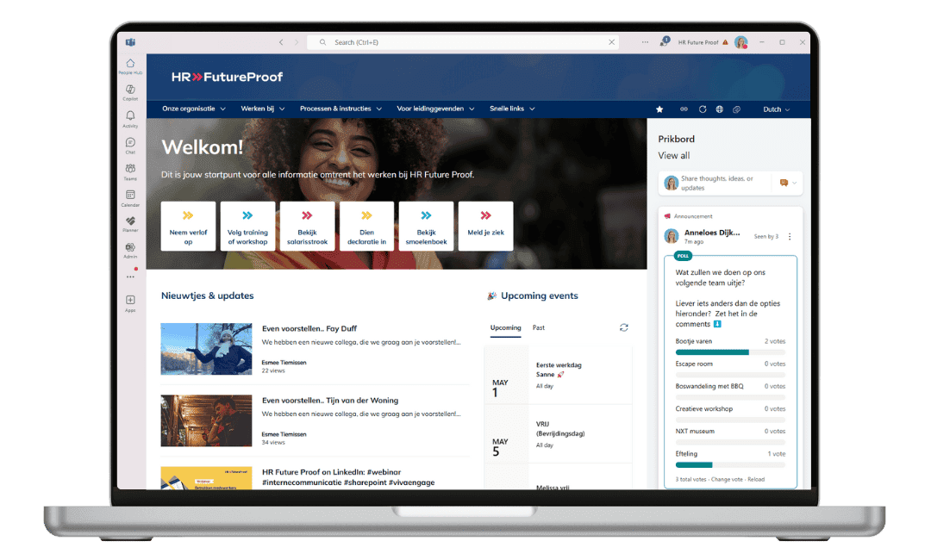Image resolution: width=931 pixels, height=560 pixels.
Task: Open Chat in the sidebar
Action: pos(130,145)
